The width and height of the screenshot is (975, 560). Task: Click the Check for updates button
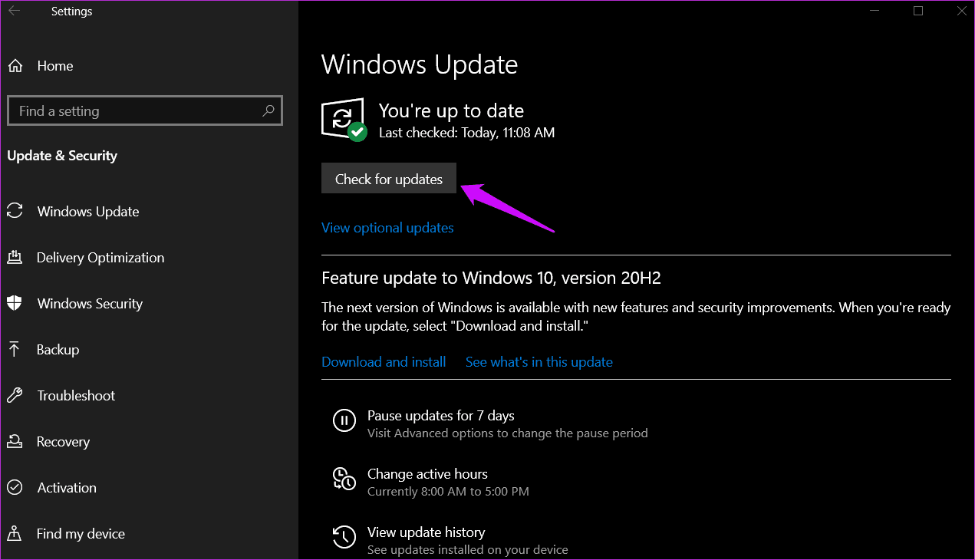pyautogui.click(x=389, y=178)
